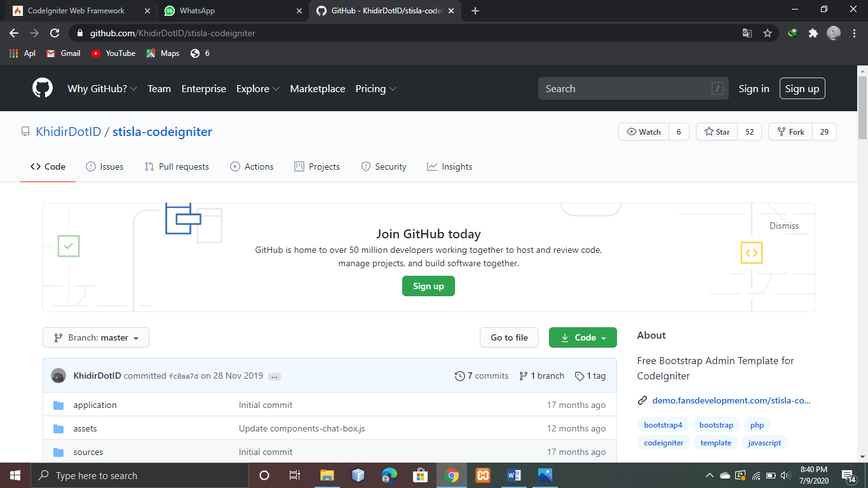This screenshot has width=868, height=488.
Task: Open the Gmail bookmark
Action: point(64,53)
